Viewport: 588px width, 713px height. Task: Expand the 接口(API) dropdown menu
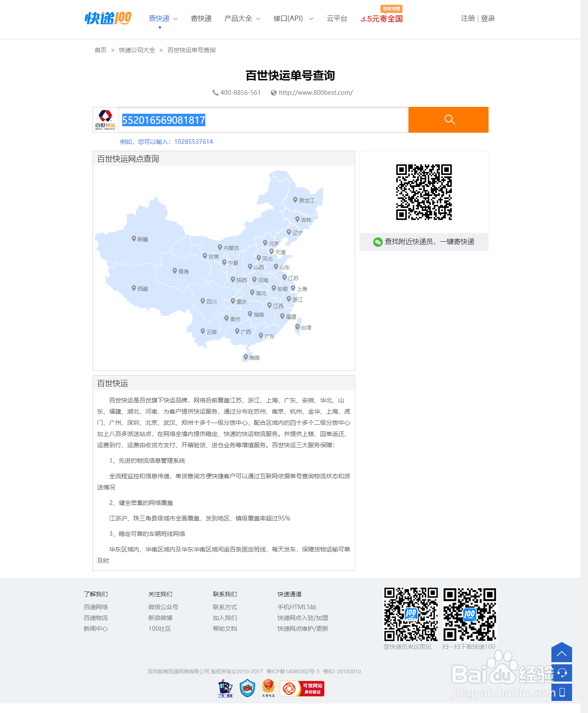coord(294,19)
